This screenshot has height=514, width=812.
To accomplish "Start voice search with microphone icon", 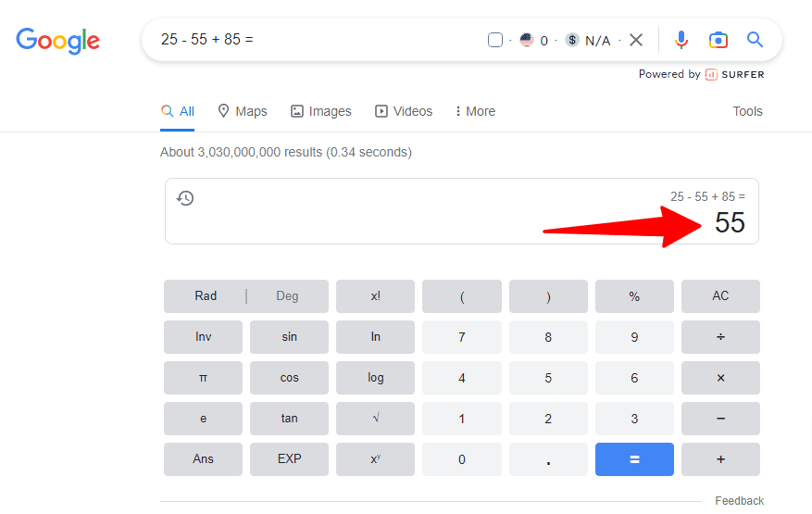I will click(x=681, y=40).
